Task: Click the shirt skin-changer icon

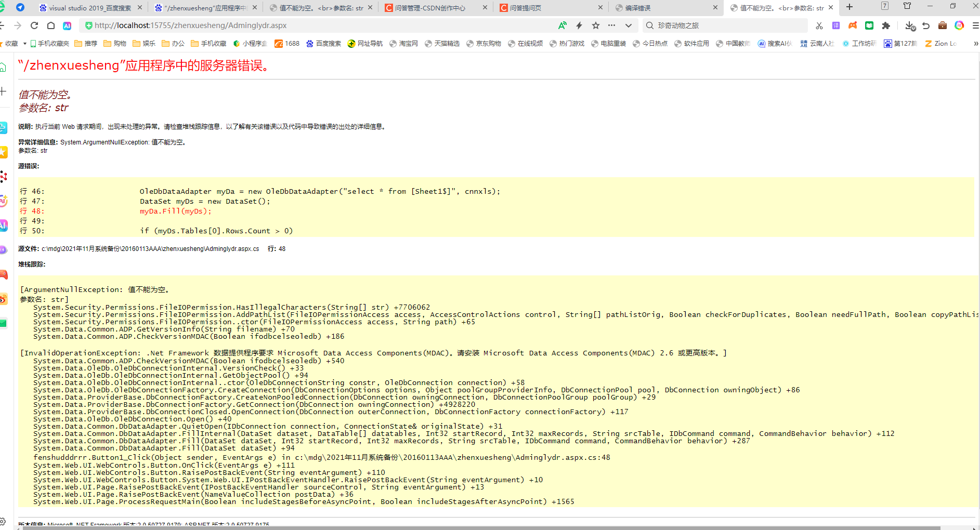Action: click(907, 6)
